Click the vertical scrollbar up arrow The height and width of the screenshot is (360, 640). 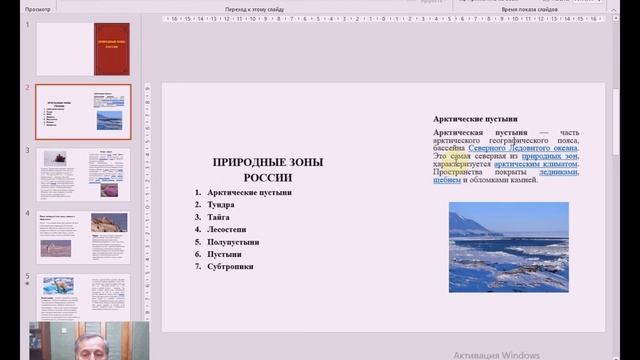click(616, 19)
